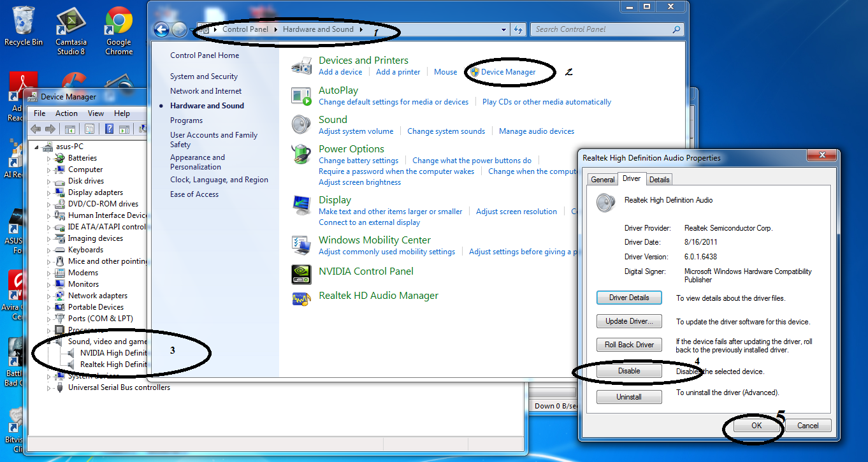This screenshot has width=868, height=462.
Task: Expand the Computer tree node
Action: [48, 170]
